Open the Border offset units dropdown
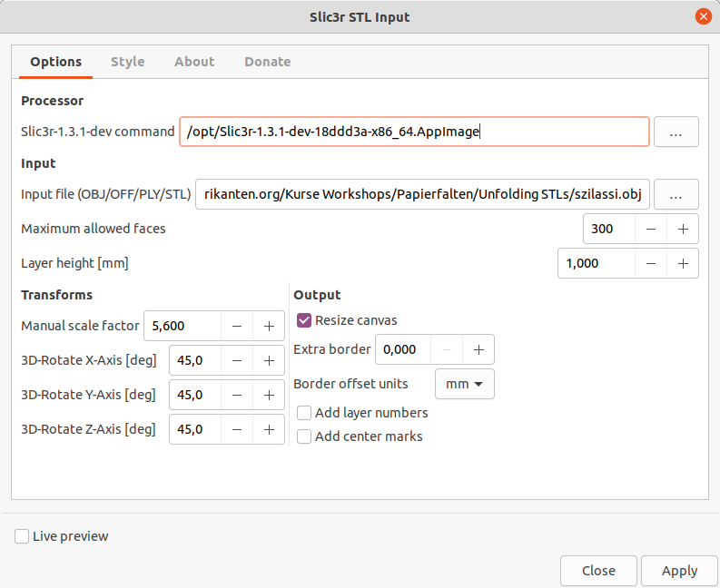This screenshot has height=588, width=720. [x=465, y=384]
